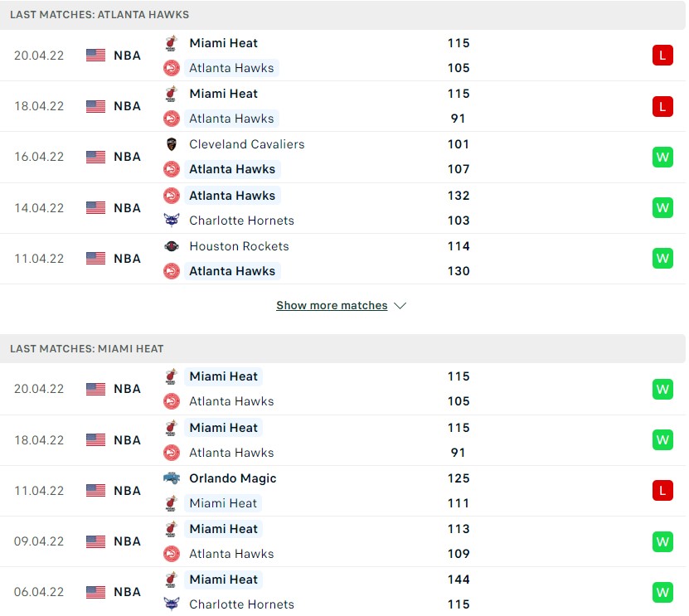689x616 pixels.
Task: Click Charlotte Hornets logo in 14.04.22 match
Action: [172, 221]
